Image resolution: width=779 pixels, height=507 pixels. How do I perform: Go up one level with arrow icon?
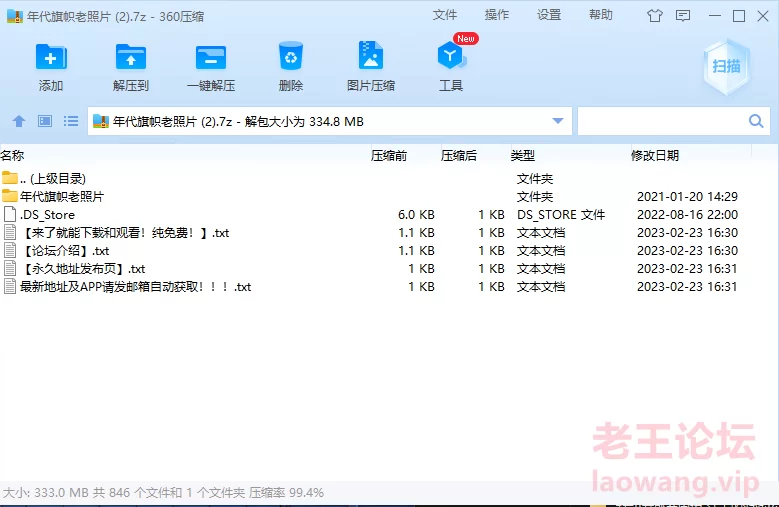pos(18,121)
